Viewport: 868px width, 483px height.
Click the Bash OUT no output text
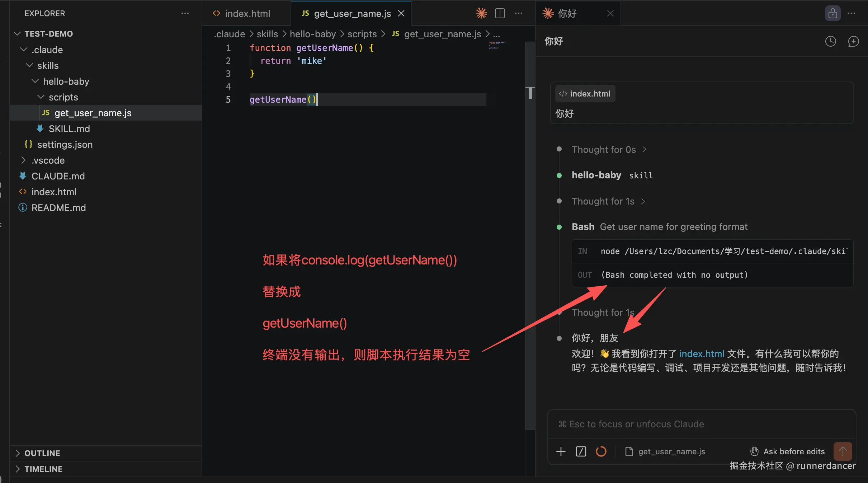(x=674, y=275)
